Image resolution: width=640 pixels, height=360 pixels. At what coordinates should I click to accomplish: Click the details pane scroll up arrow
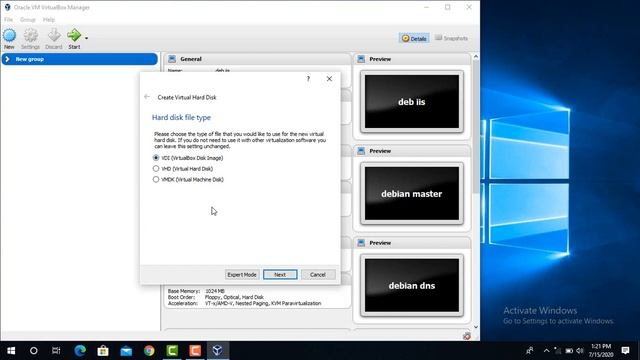[x=476, y=57]
